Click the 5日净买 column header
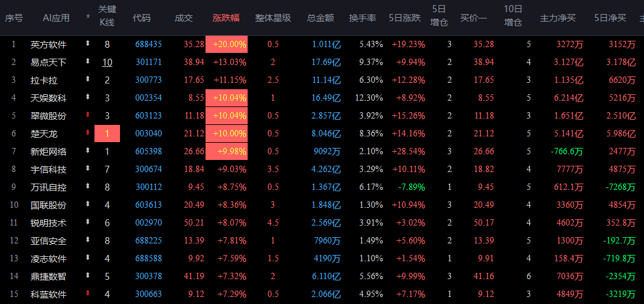Image resolution: width=644 pixels, height=304 pixels. 610,18
